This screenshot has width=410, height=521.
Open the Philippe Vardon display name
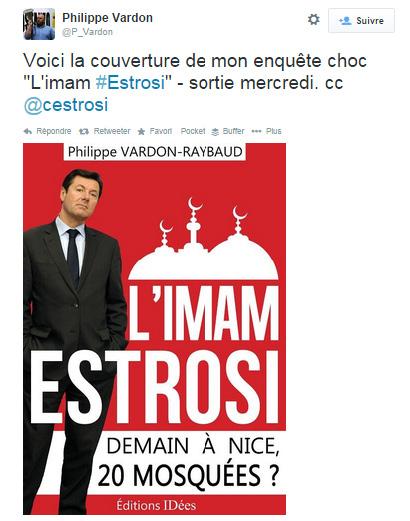107,18
